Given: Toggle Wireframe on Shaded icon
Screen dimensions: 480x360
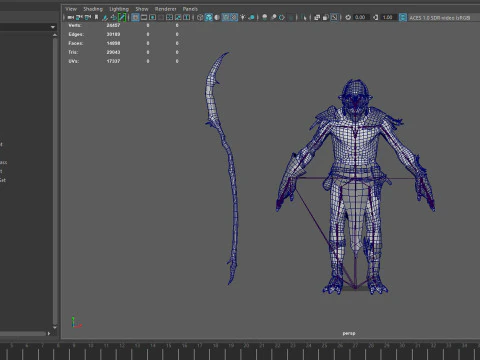Looking at the screenshot, I should coord(226,17).
